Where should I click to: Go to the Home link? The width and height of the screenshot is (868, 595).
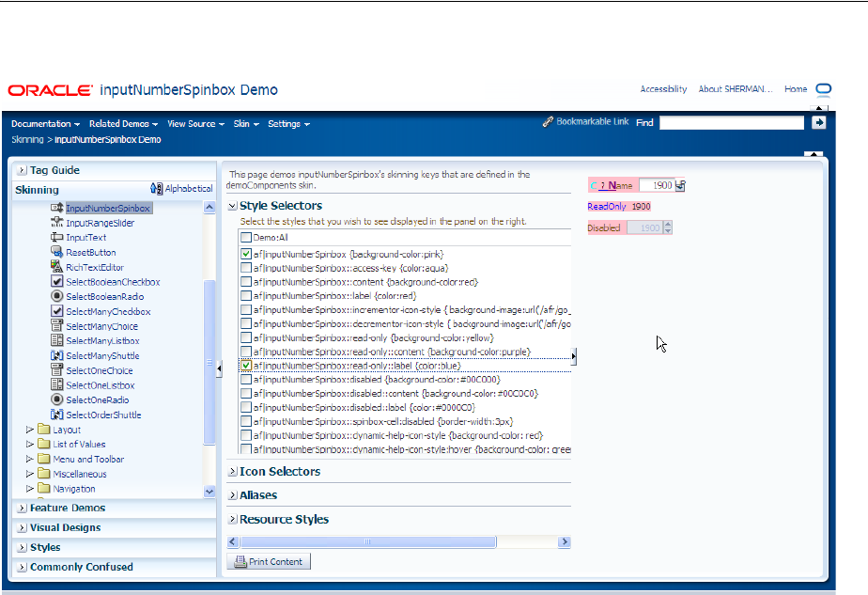click(796, 88)
